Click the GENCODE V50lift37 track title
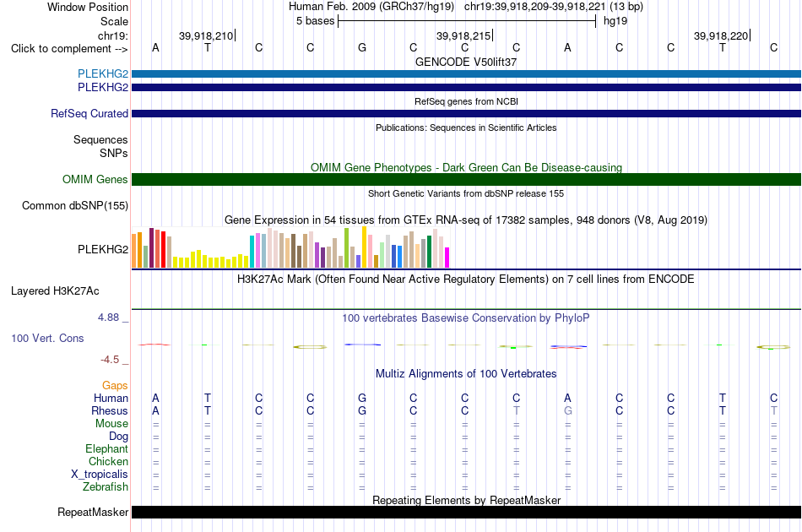 (x=466, y=62)
